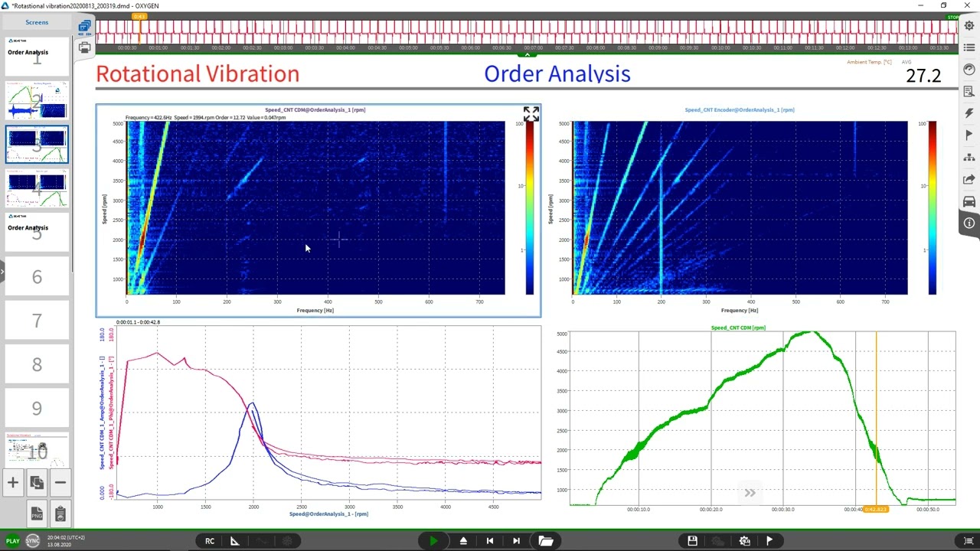Image resolution: width=980 pixels, height=551 pixels.
Task: Click the Encoder plot color scale bar
Action: click(x=932, y=208)
